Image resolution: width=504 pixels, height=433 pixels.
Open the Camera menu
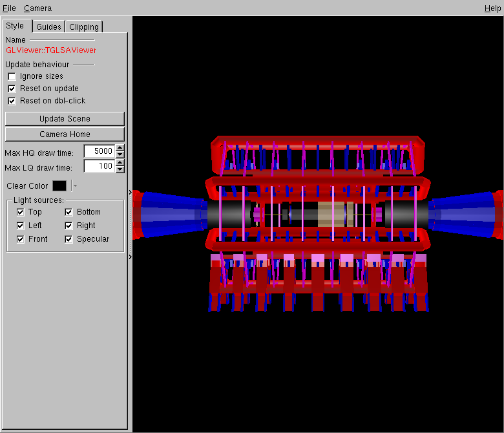37,8
